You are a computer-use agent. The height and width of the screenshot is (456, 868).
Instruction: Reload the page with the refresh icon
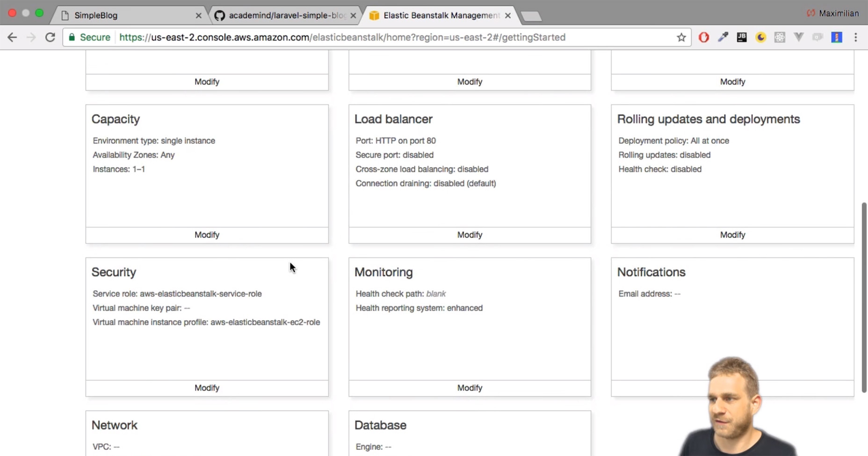click(50, 37)
